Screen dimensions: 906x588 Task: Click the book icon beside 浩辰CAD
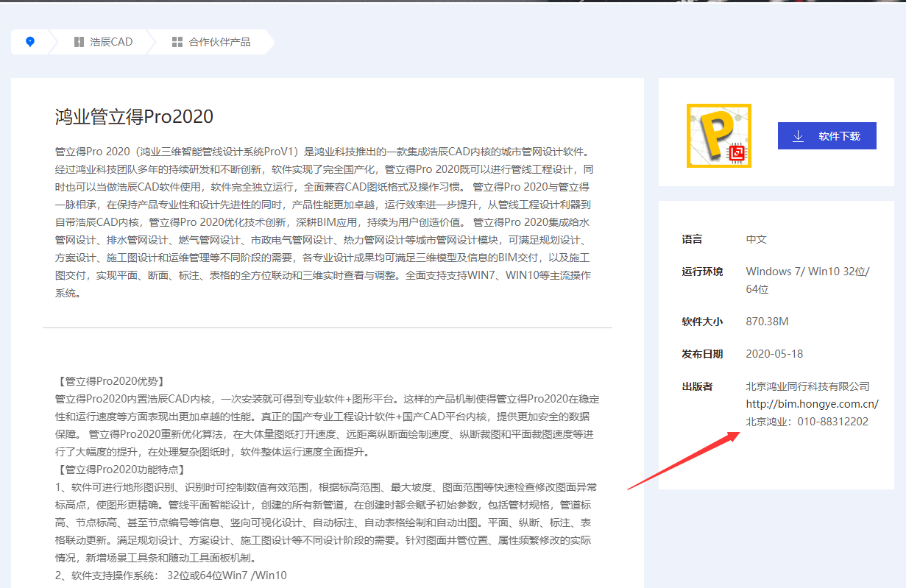(79, 42)
